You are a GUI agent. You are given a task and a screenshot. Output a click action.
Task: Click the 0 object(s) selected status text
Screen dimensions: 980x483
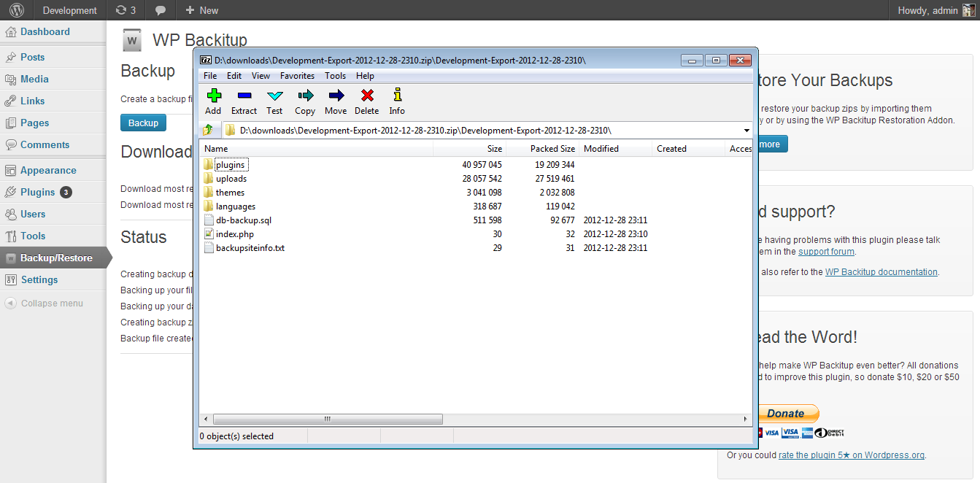[237, 436]
